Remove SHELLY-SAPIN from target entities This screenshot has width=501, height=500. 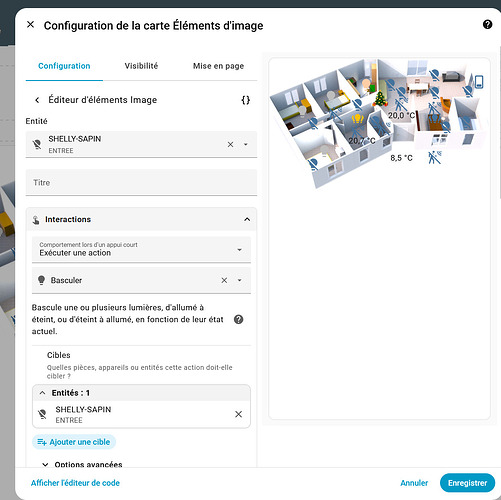(238, 414)
